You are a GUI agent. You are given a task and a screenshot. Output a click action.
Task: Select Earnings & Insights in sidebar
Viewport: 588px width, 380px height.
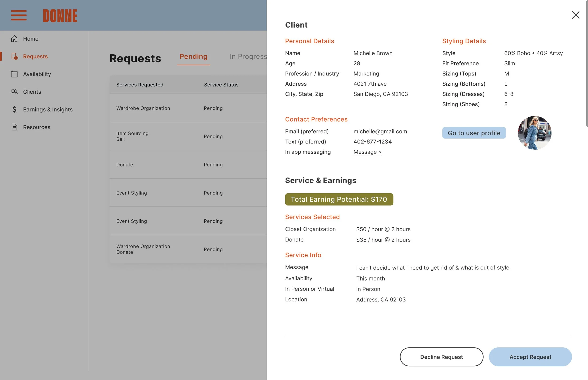coord(48,109)
